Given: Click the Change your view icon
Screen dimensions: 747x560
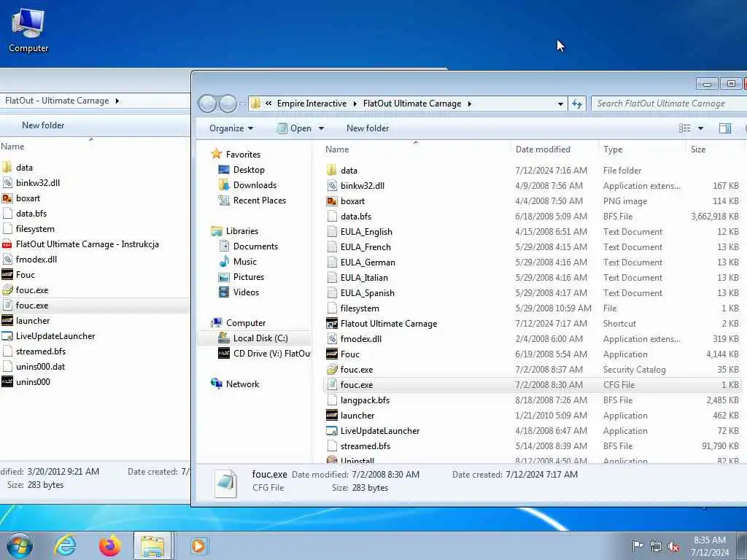Looking at the screenshot, I should (684, 128).
